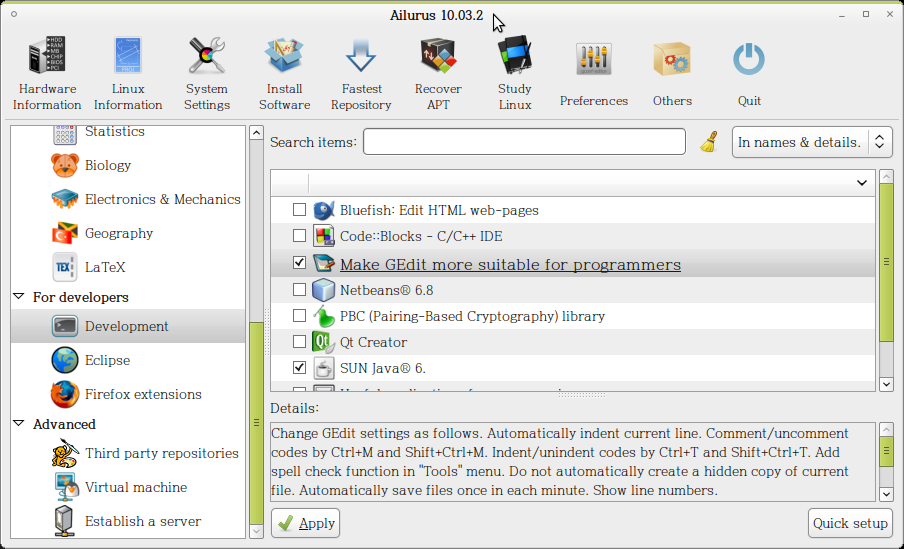This screenshot has height=549, width=904.
Task: Open System Settings icon
Action: point(207,55)
